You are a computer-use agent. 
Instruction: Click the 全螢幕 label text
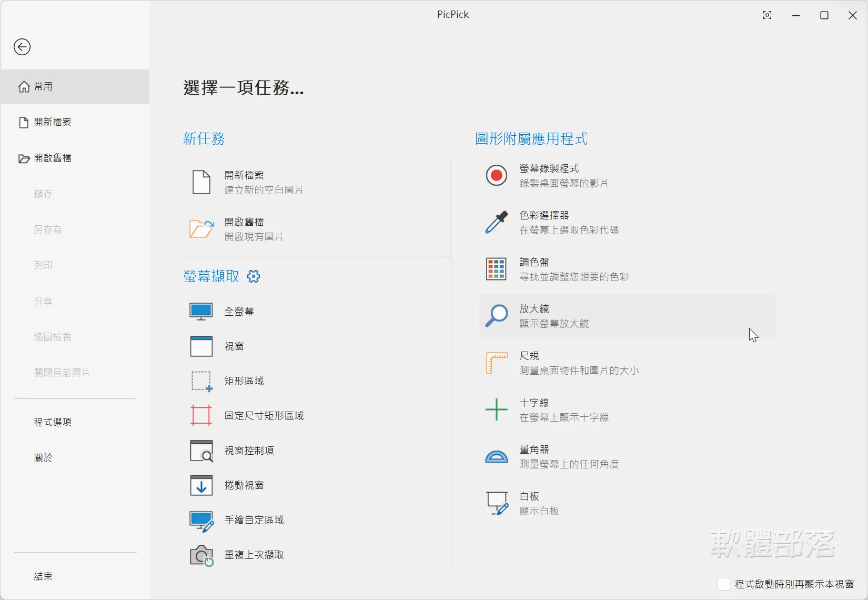click(239, 312)
